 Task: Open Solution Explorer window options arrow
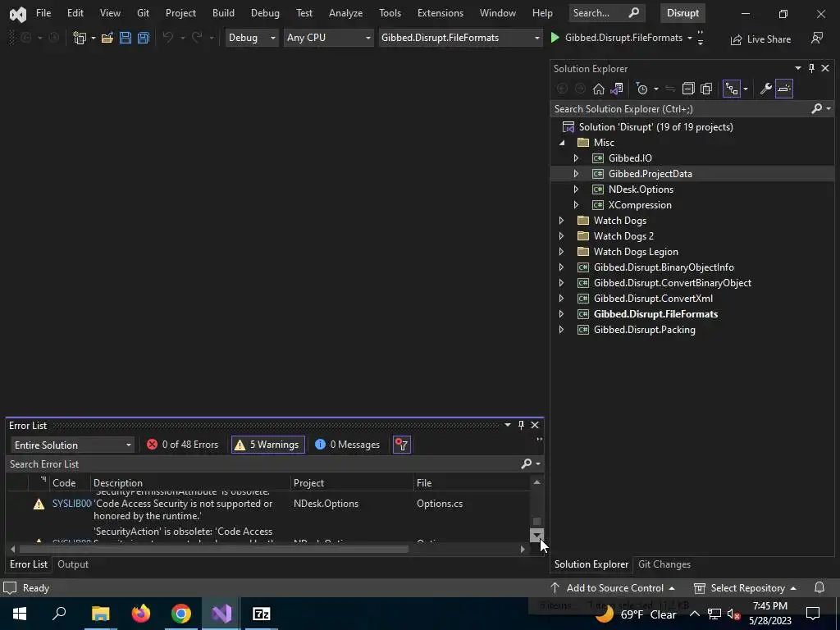pos(797,68)
